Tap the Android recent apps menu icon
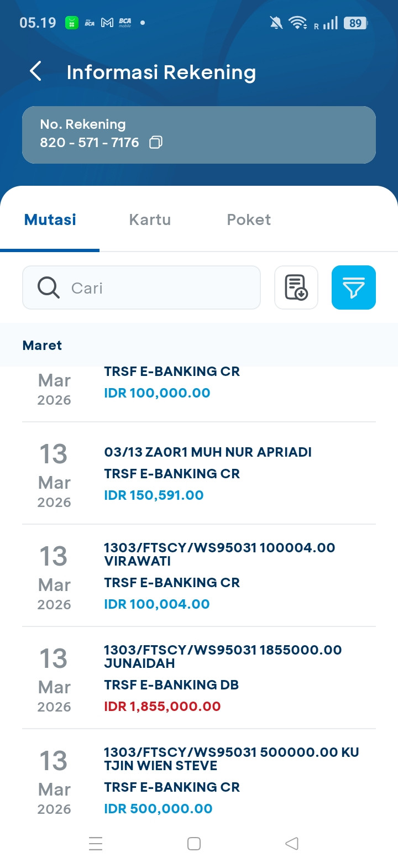 [96, 844]
